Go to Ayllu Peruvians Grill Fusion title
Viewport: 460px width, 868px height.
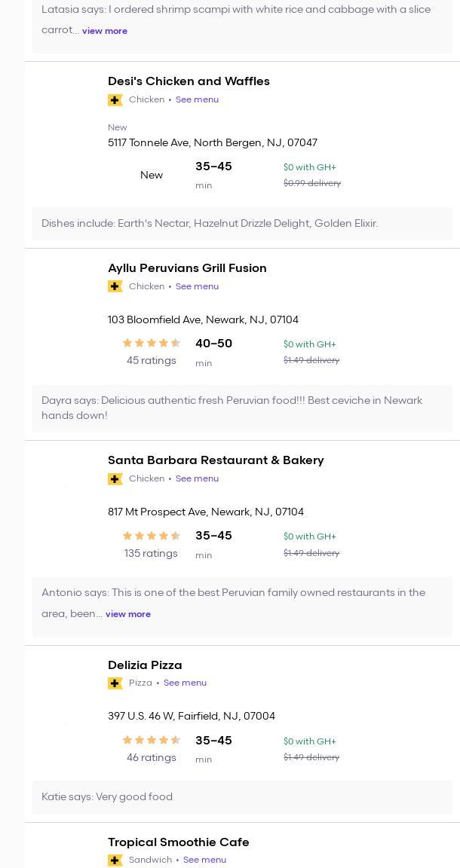(x=187, y=268)
